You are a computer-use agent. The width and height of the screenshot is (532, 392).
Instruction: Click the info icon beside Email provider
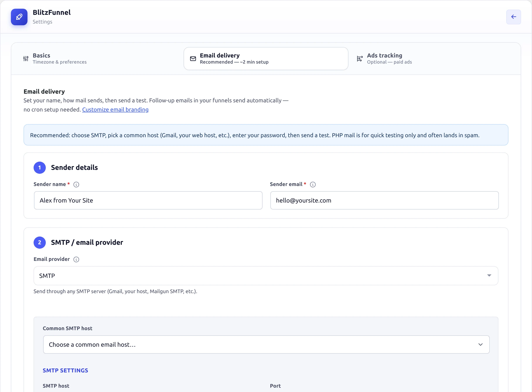pyautogui.click(x=76, y=259)
